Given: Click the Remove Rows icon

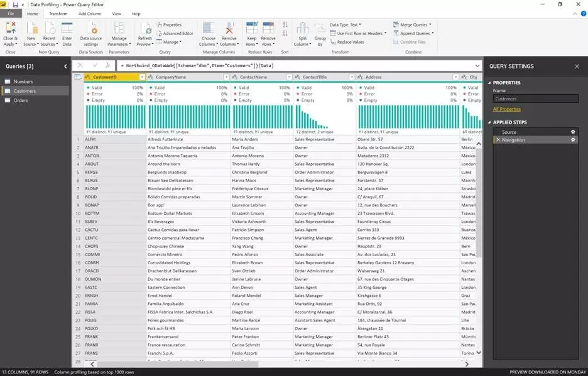Looking at the screenshot, I should [x=268, y=28].
